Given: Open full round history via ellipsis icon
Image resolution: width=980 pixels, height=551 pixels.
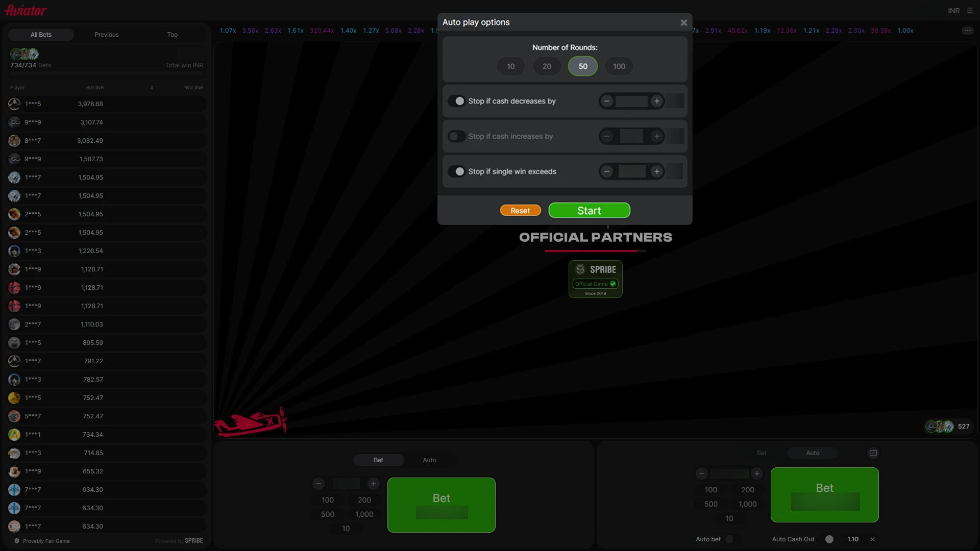Looking at the screenshot, I should coord(968,30).
